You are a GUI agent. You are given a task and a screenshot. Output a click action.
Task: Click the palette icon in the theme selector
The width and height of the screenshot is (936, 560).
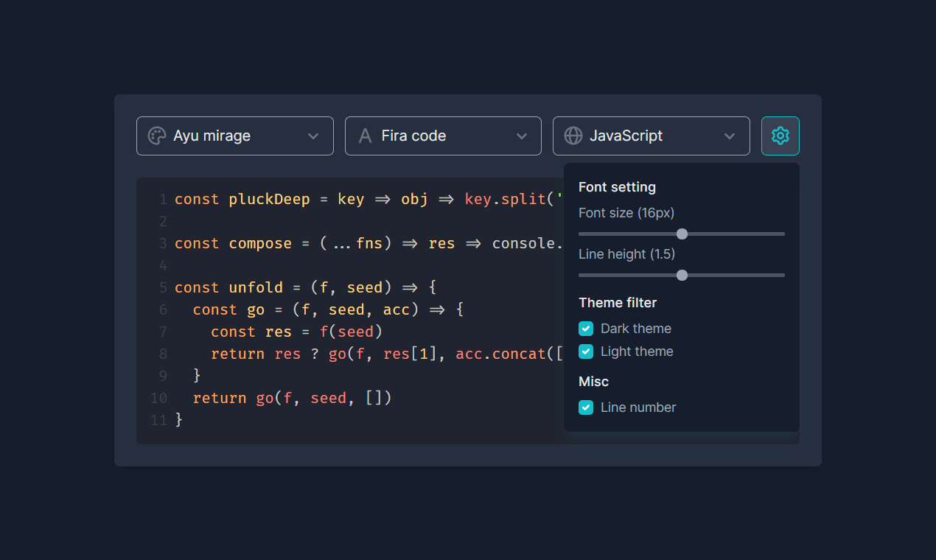click(156, 136)
